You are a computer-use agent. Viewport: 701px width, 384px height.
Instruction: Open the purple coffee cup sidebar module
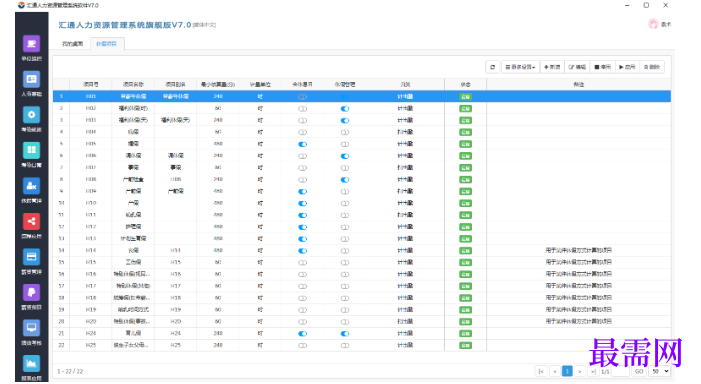click(31, 44)
